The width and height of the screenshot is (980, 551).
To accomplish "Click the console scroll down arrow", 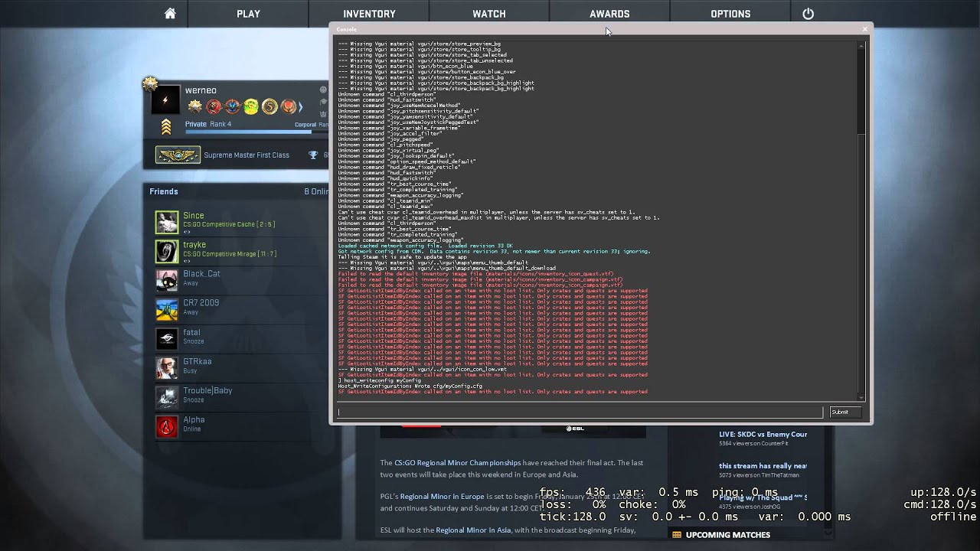I will 862,396.
